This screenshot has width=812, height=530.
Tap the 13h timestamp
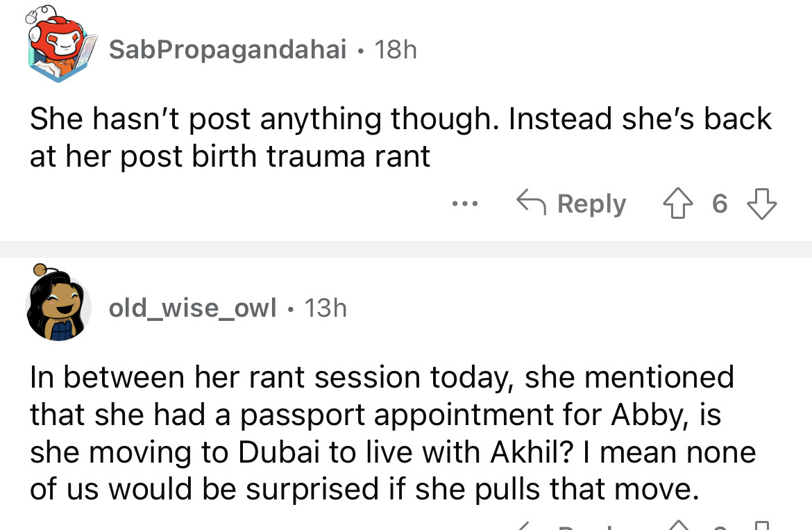(x=325, y=306)
